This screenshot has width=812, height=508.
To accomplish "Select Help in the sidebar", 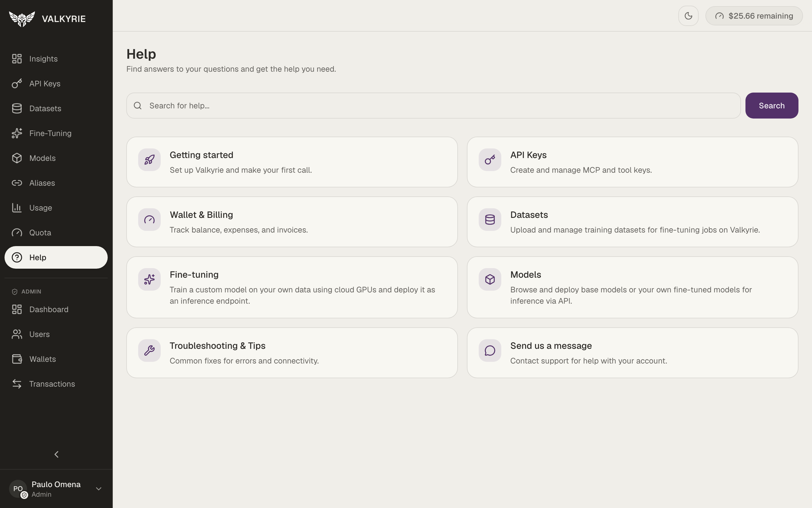I will tap(56, 258).
